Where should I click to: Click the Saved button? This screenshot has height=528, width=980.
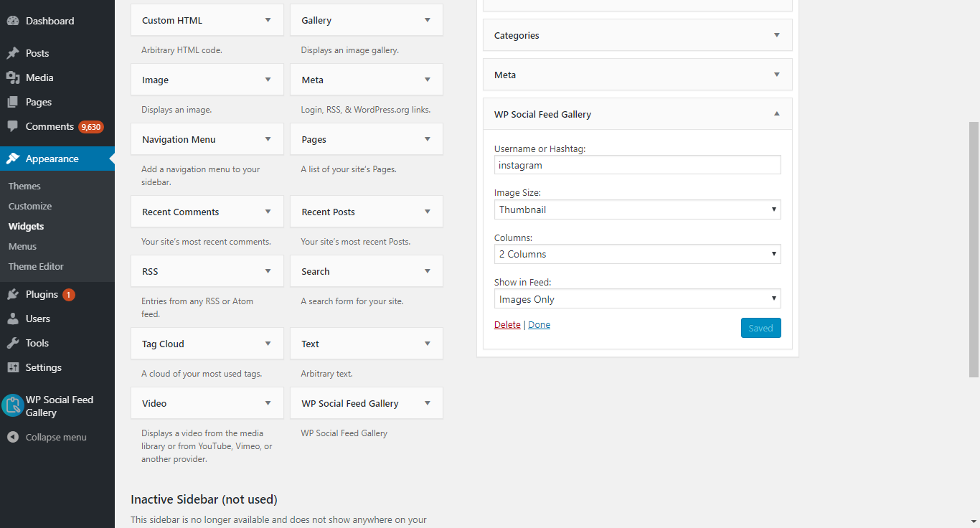[760, 328]
